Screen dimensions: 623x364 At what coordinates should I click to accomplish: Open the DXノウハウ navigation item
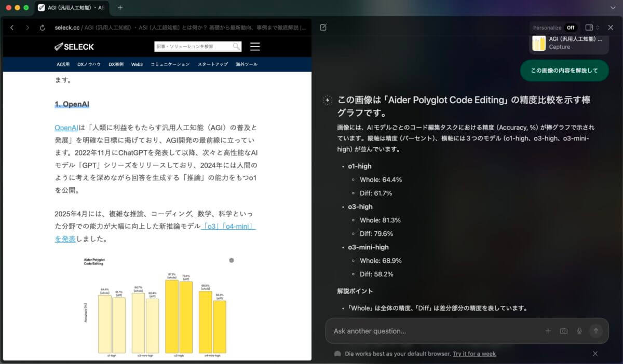point(89,64)
